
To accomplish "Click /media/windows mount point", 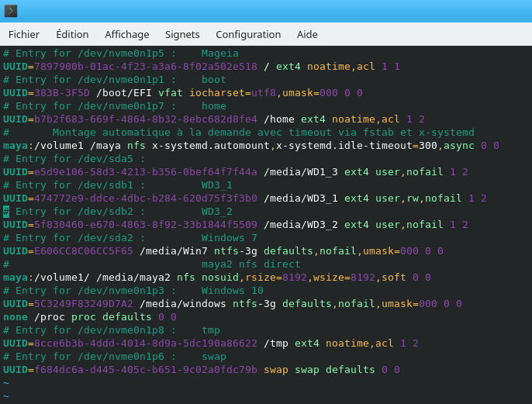I will pyautogui.click(x=182, y=304).
